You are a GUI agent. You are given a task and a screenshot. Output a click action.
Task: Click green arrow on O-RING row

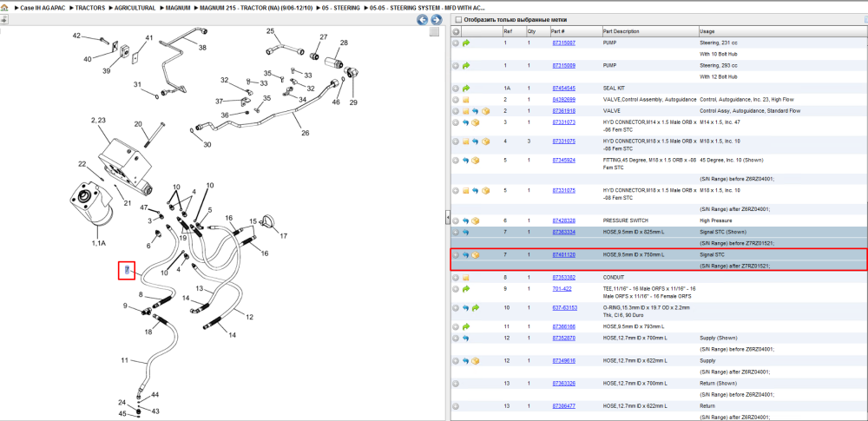click(x=476, y=307)
